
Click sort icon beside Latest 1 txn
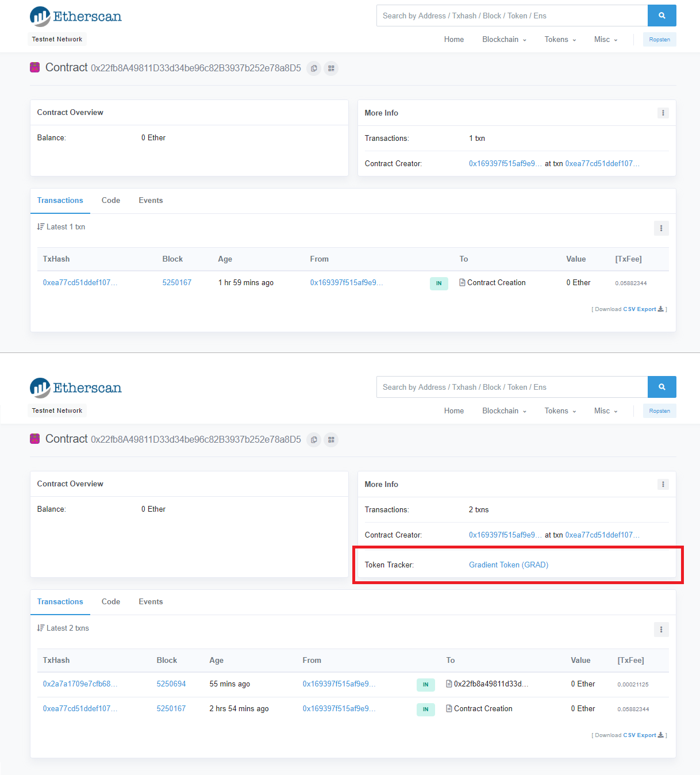[x=40, y=227]
